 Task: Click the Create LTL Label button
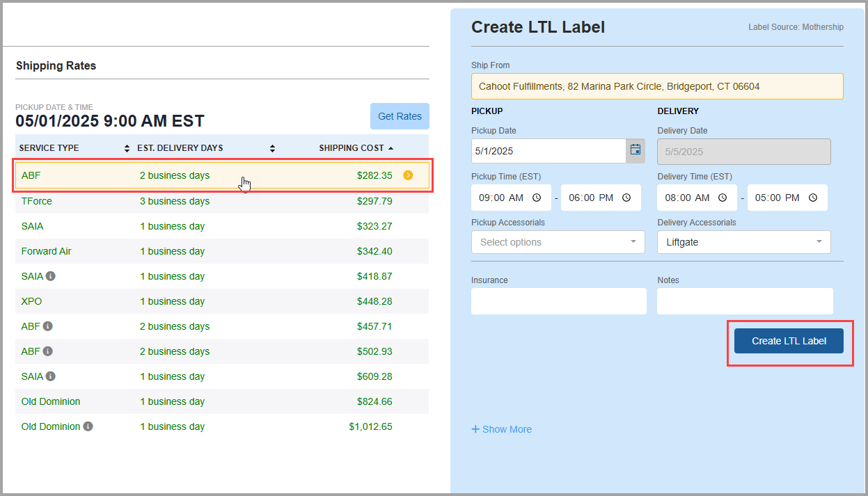(789, 341)
